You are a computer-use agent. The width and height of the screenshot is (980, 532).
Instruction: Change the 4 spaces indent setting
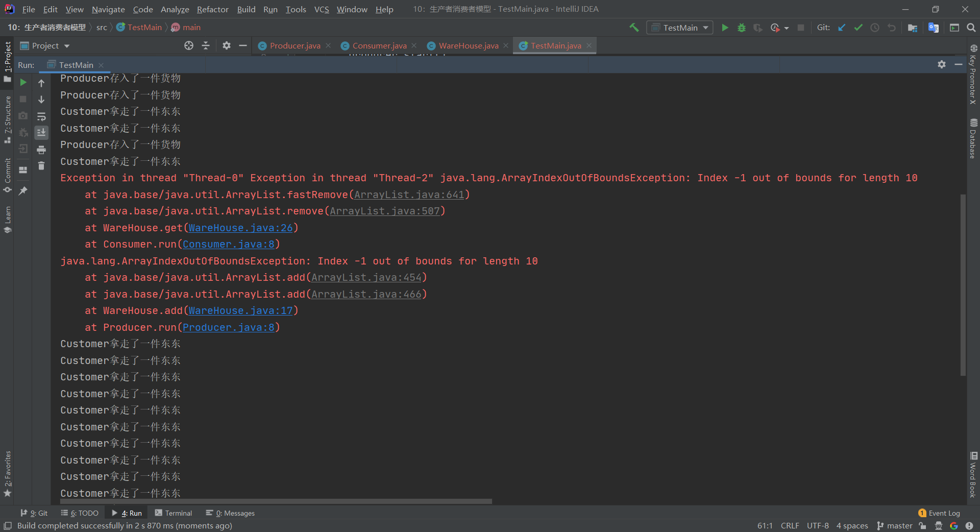tap(852, 525)
